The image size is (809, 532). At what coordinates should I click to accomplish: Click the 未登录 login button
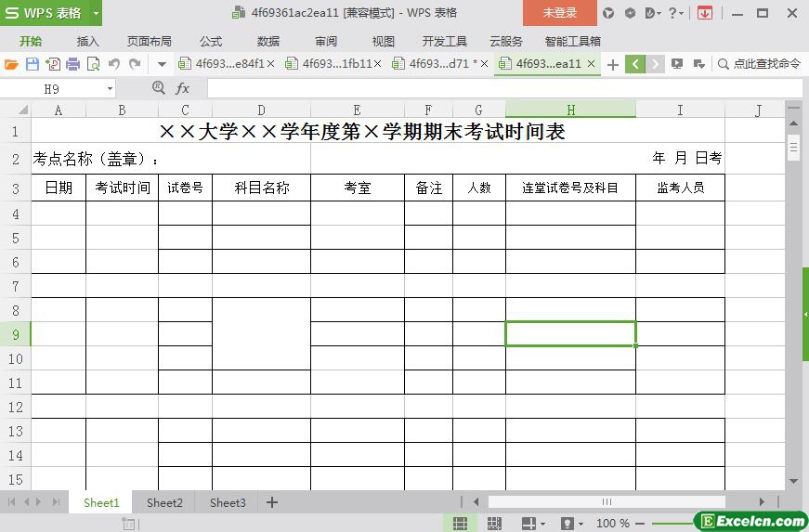click(x=560, y=13)
